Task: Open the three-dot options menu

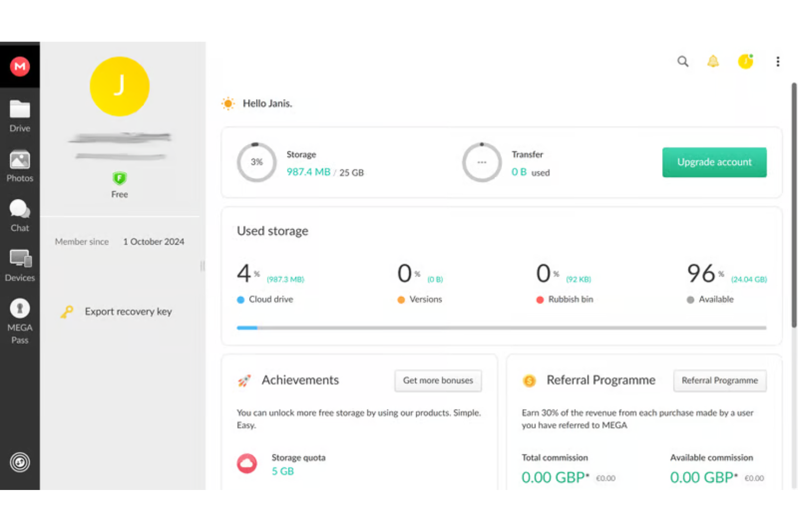Action: 778,61
